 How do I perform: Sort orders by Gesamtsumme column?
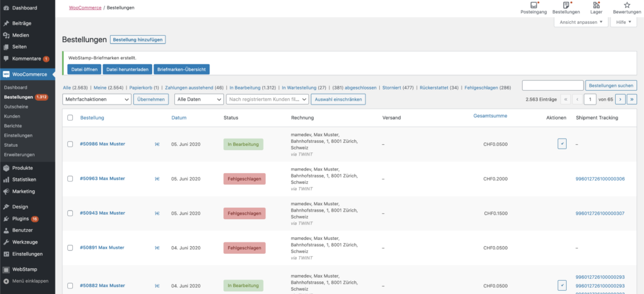pyautogui.click(x=490, y=116)
